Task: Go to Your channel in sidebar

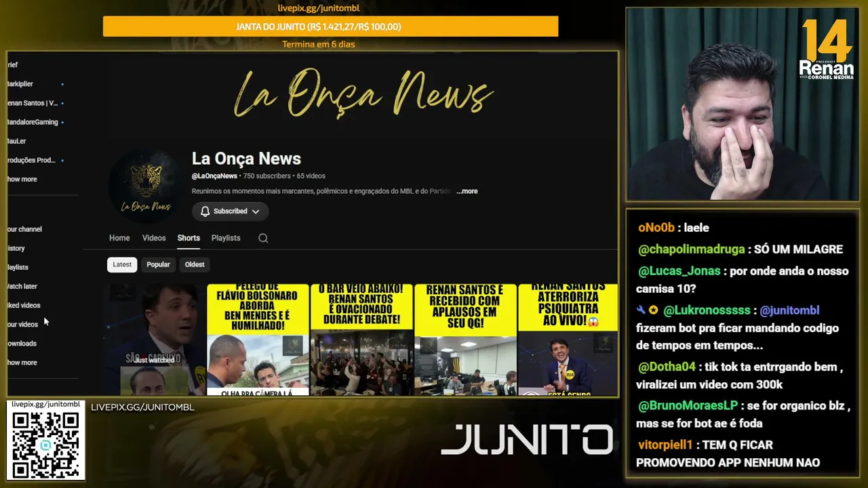Action: pyautogui.click(x=25, y=229)
